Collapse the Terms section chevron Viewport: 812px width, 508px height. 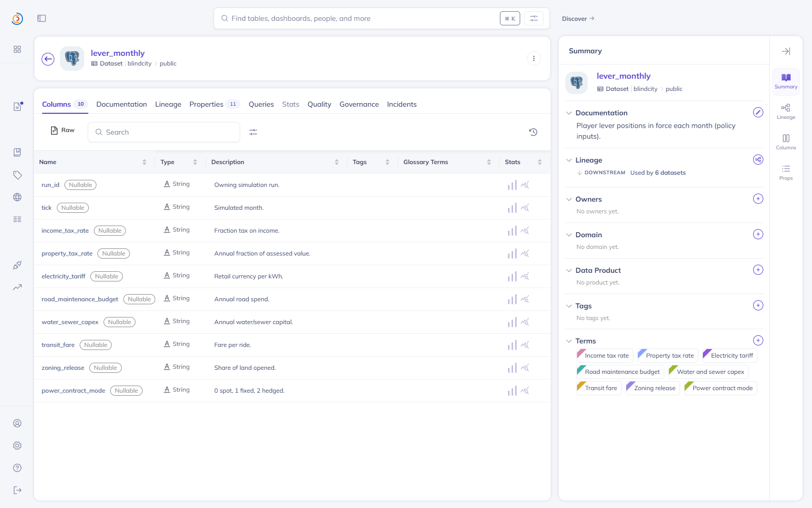click(569, 341)
